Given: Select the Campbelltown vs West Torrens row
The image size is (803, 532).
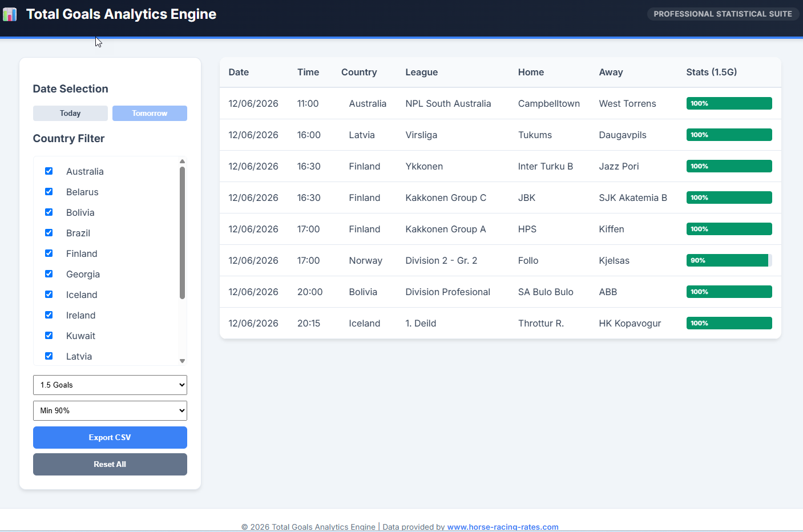Looking at the screenshot, I should [x=501, y=103].
